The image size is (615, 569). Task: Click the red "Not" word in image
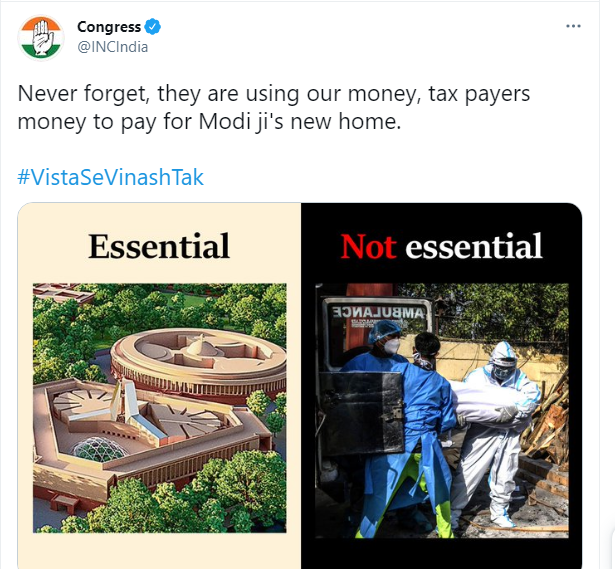point(368,246)
